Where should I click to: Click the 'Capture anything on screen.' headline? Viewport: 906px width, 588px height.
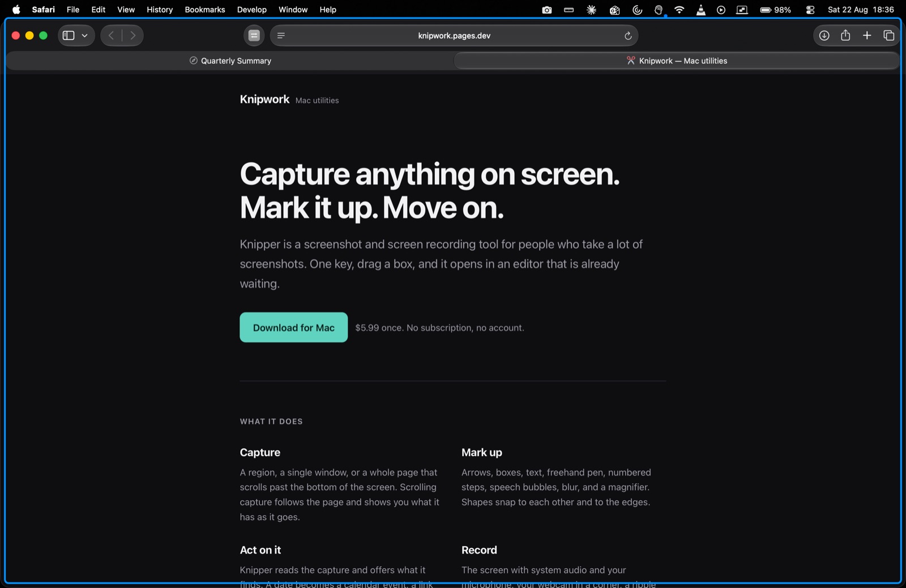(430, 174)
